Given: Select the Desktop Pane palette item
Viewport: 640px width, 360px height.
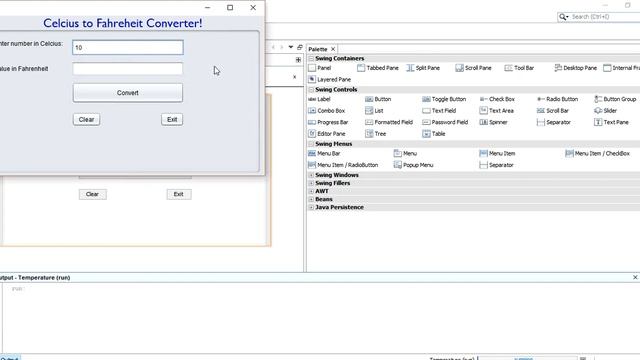Looking at the screenshot, I should (x=576, y=68).
